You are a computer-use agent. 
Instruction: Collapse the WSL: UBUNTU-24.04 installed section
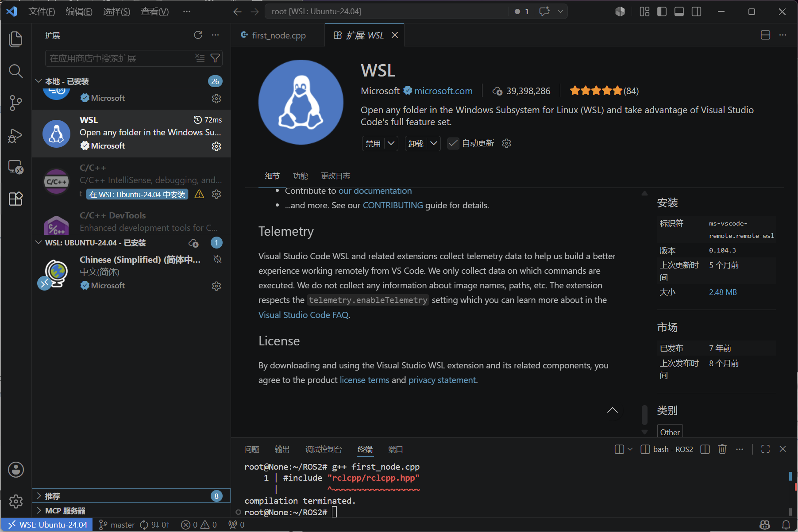39,243
